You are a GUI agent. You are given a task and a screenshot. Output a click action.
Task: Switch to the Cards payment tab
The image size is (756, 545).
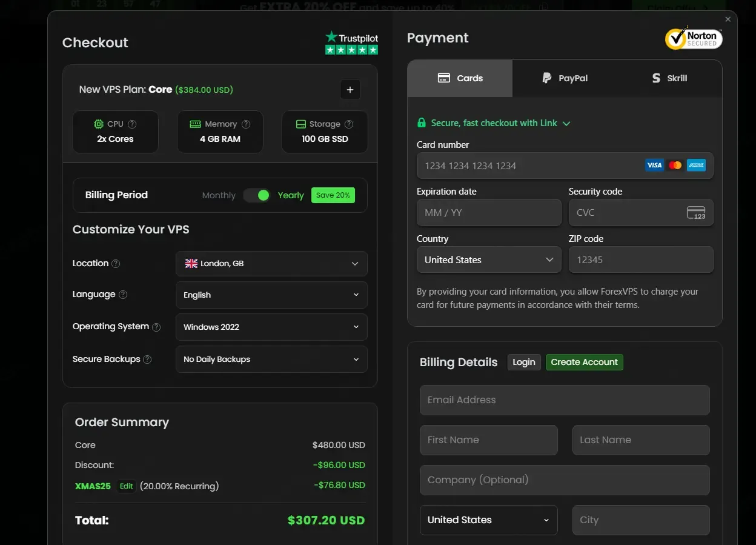click(x=460, y=78)
